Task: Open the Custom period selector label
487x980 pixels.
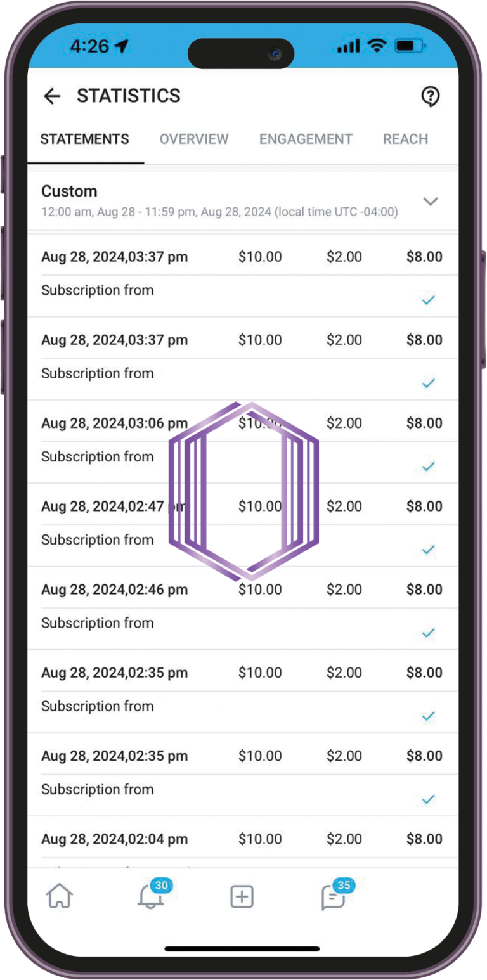Action: [70, 191]
